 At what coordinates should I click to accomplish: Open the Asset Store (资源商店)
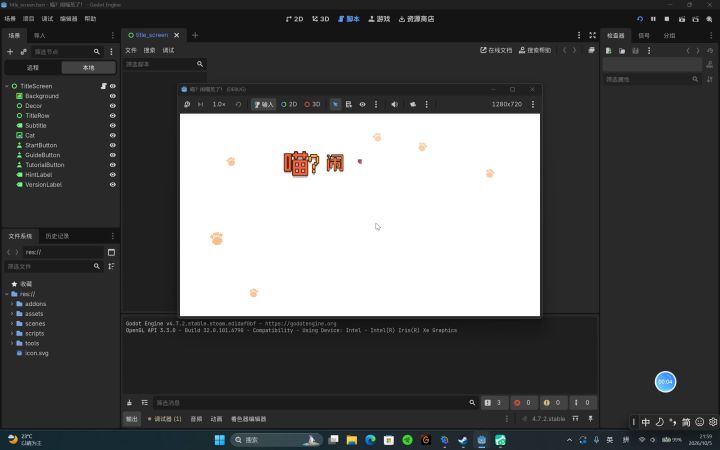(x=416, y=19)
